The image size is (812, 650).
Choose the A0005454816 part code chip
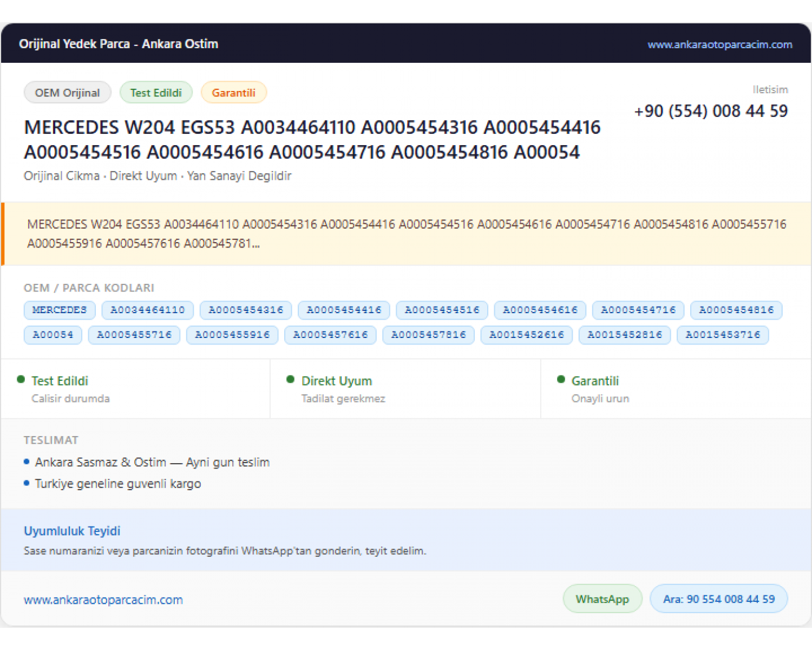coord(736,310)
